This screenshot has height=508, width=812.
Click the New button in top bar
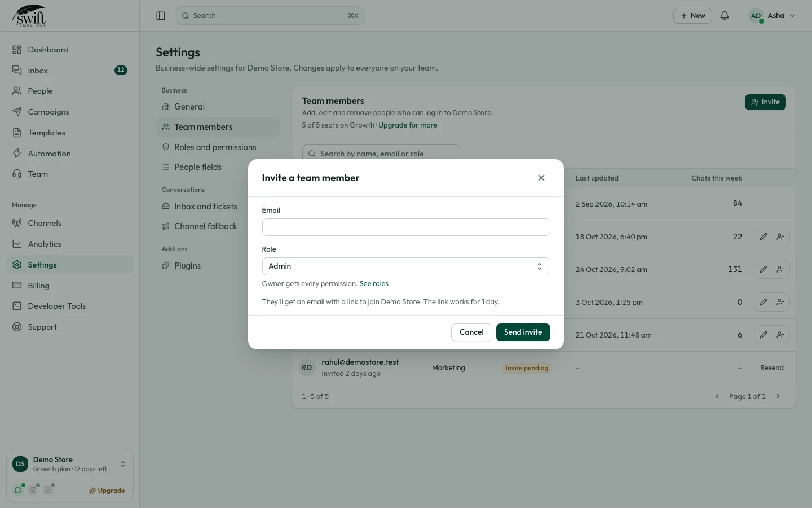click(x=692, y=16)
